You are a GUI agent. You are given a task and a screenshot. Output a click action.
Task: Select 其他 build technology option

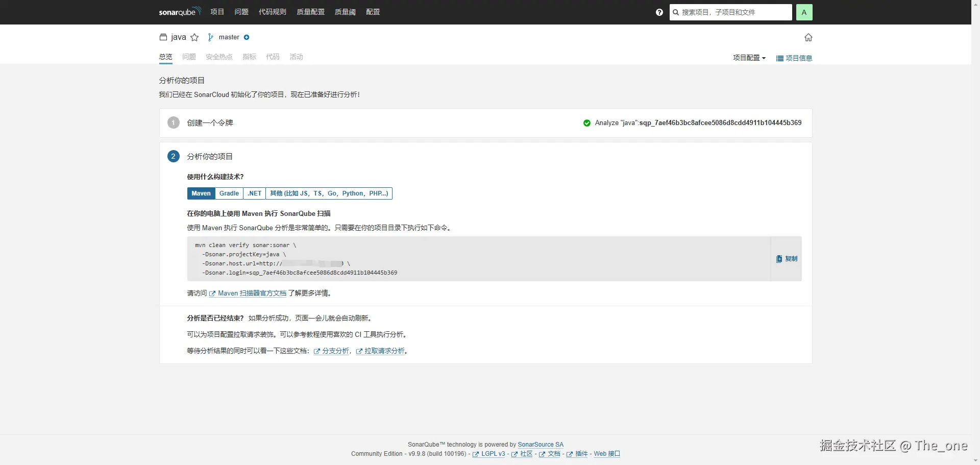pos(329,193)
